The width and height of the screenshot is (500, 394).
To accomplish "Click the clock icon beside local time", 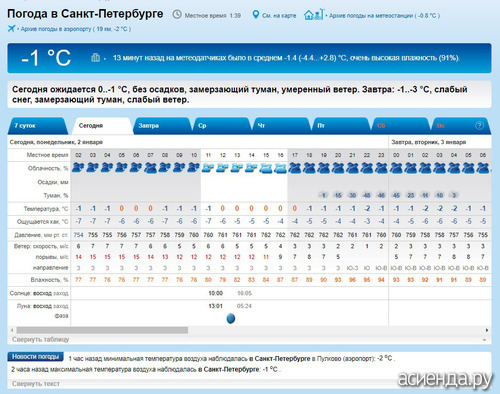I will [x=177, y=15].
